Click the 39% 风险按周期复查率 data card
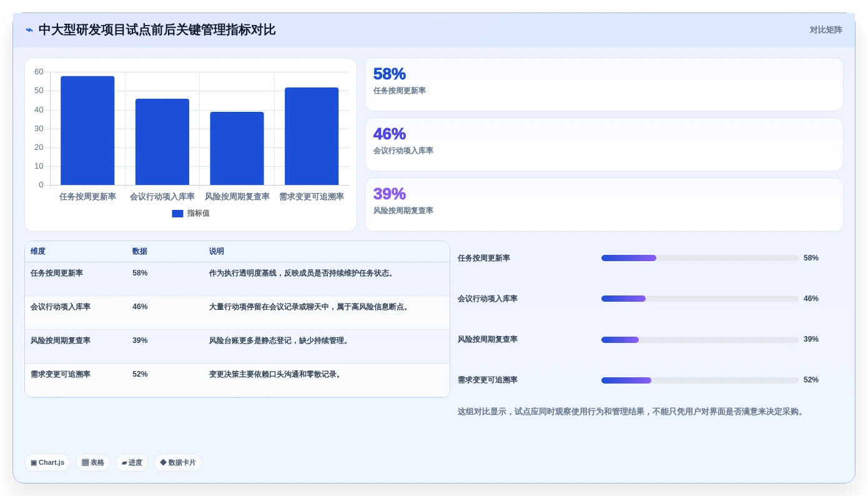The image size is (868, 496). 604,204
